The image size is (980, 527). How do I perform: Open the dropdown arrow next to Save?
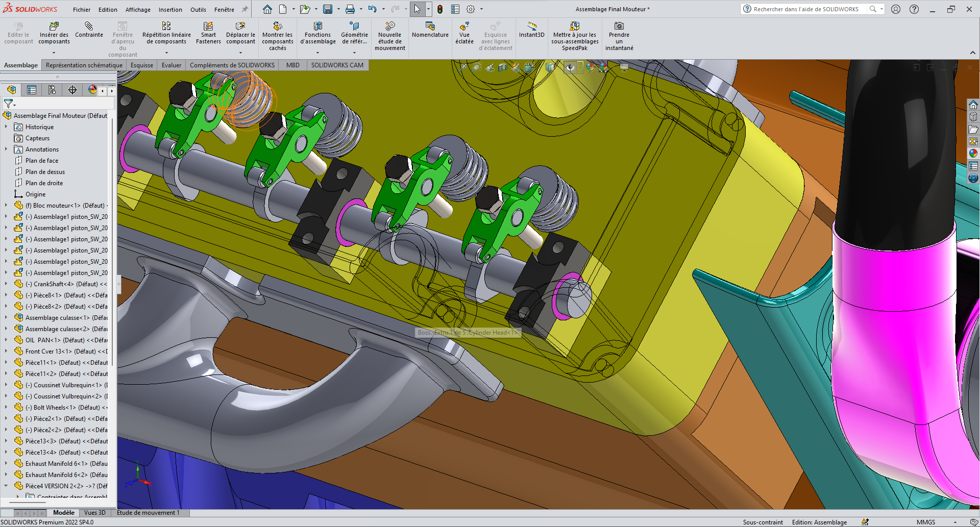coord(338,9)
